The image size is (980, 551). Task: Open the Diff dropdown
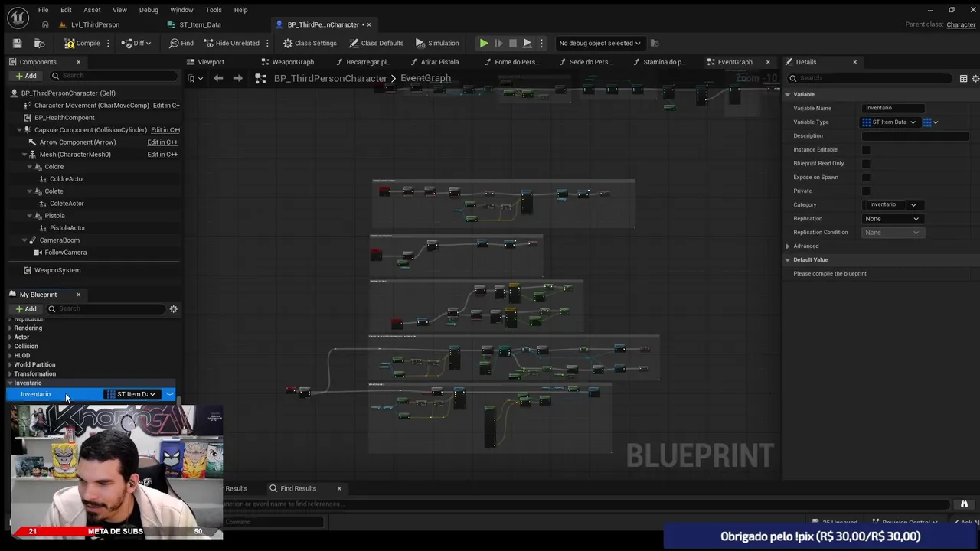[x=137, y=43]
